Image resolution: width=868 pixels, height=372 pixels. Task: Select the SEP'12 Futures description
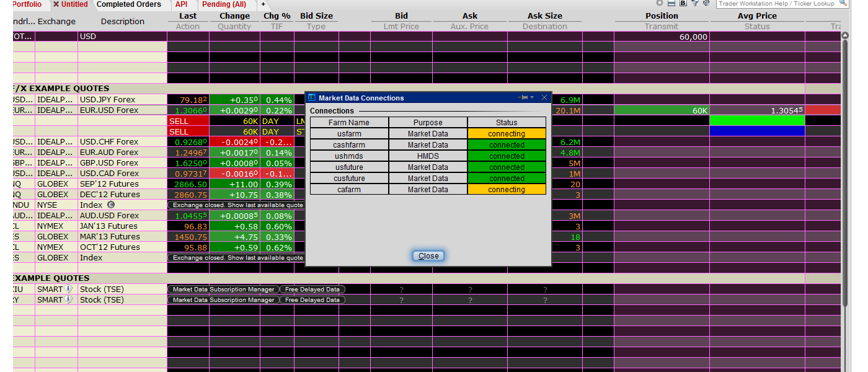(122, 184)
